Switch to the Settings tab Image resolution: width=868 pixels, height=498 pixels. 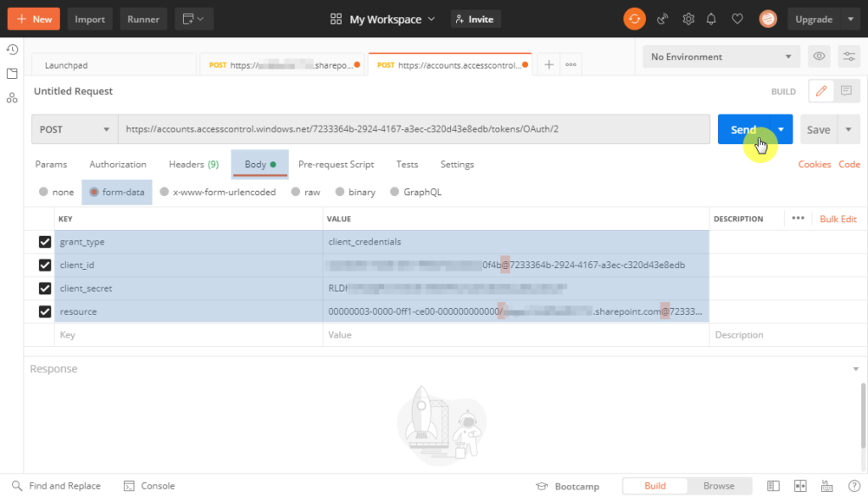[x=457, y=164]
